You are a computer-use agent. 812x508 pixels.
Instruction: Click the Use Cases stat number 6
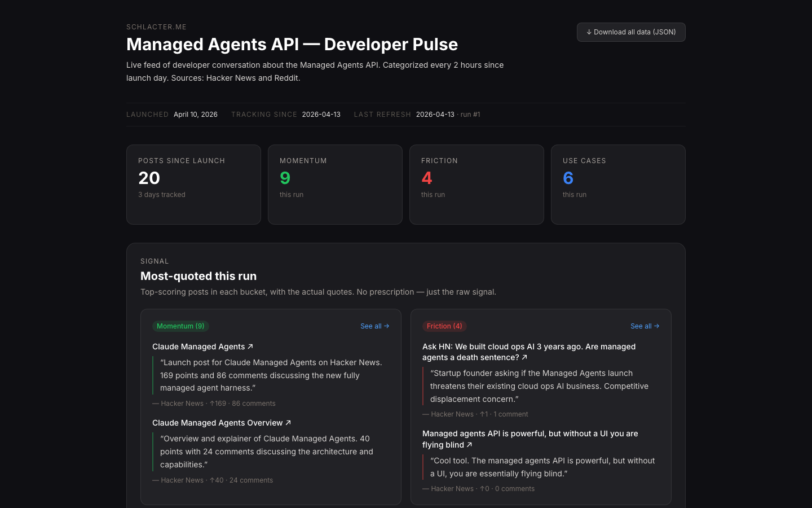(568, 178)
